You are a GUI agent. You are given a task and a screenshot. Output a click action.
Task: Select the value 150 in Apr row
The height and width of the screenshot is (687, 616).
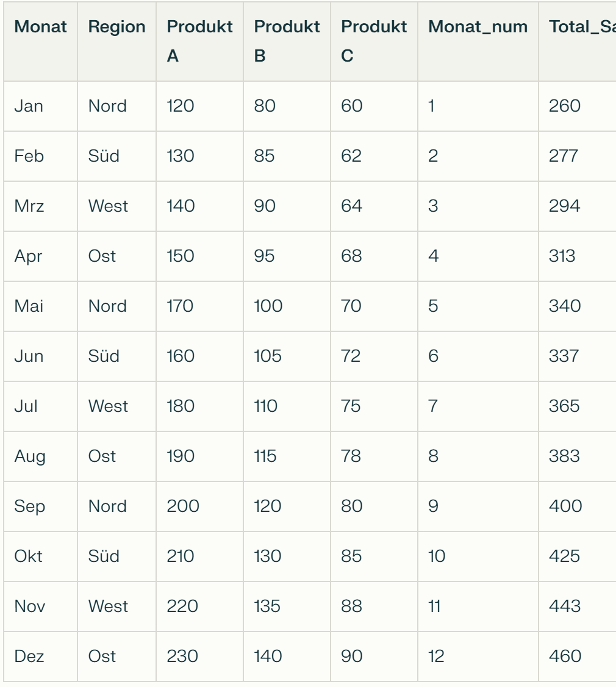pyautogui.click(x=199, y=256)
